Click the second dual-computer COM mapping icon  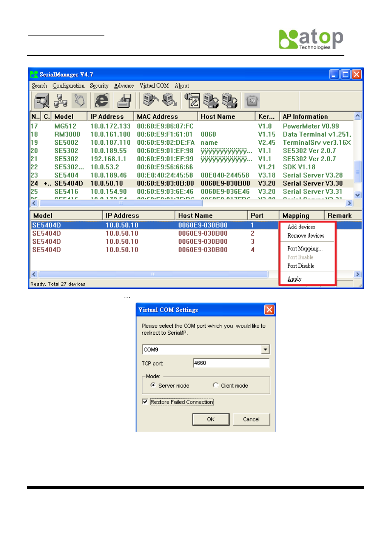[x=230, y=100]
